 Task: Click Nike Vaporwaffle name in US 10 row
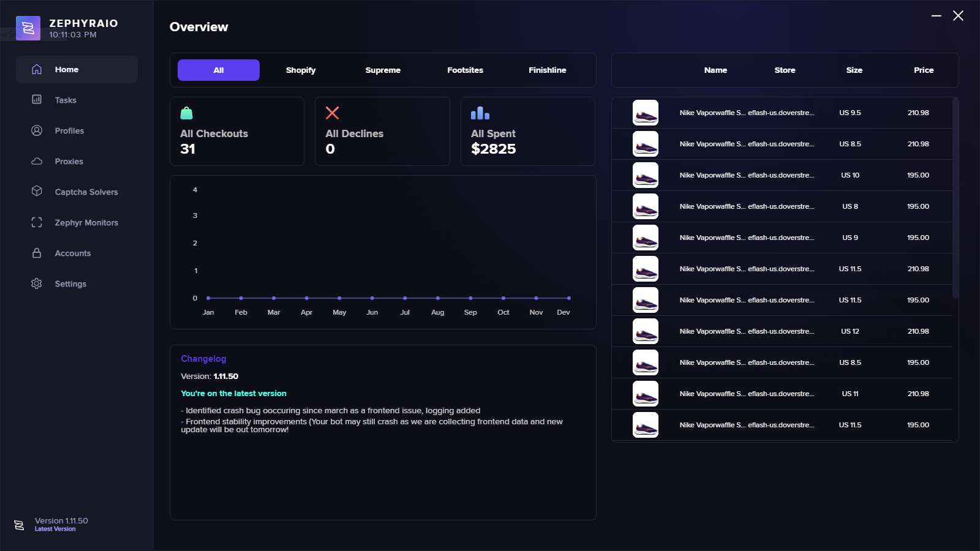click(x=712, y=175)
